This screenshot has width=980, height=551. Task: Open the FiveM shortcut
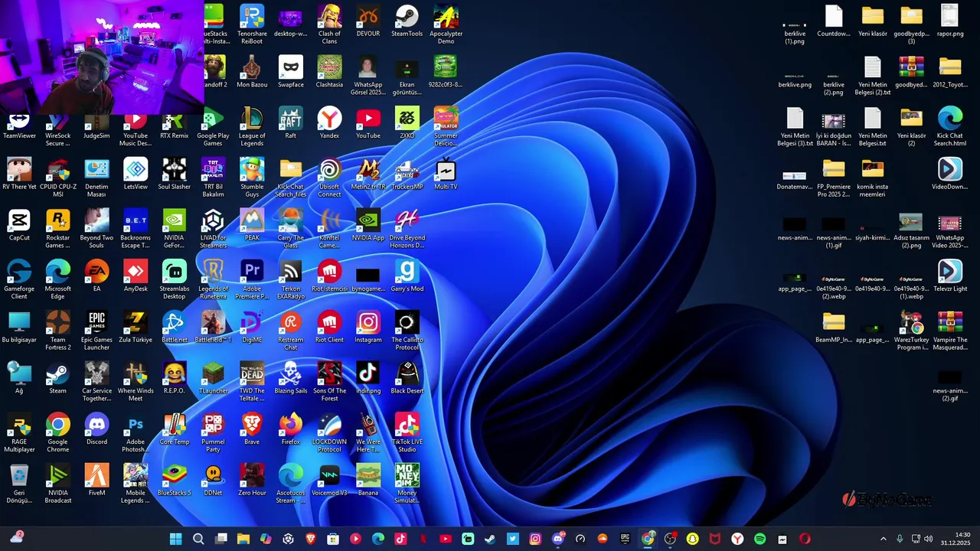coord(96,481)
